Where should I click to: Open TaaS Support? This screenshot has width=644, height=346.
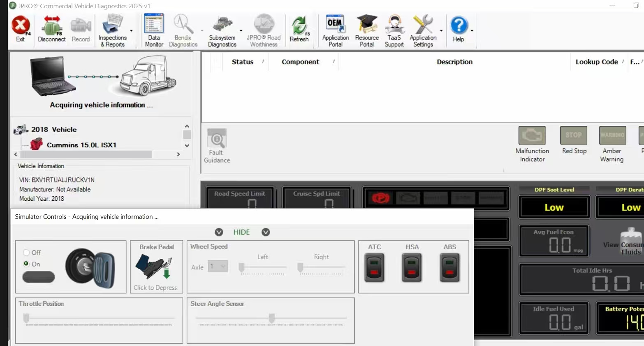pyautogui.click(x=394, y=30)
